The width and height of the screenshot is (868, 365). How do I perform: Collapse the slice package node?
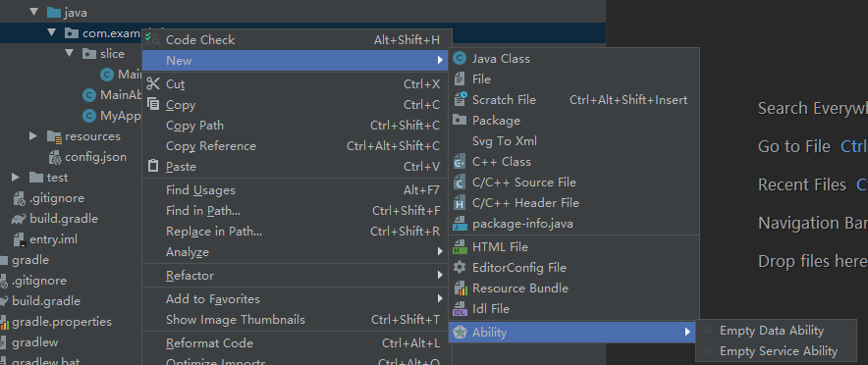coord(69,54)
